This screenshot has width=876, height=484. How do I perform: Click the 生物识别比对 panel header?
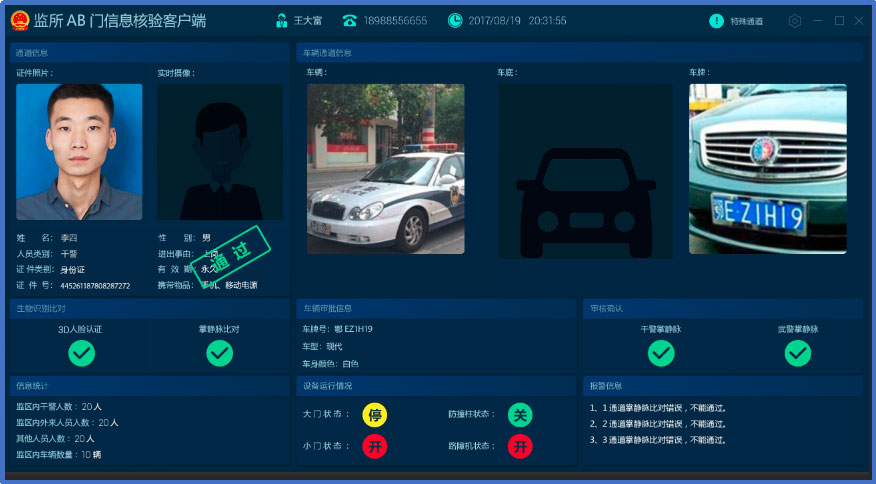tap(149, 308)
